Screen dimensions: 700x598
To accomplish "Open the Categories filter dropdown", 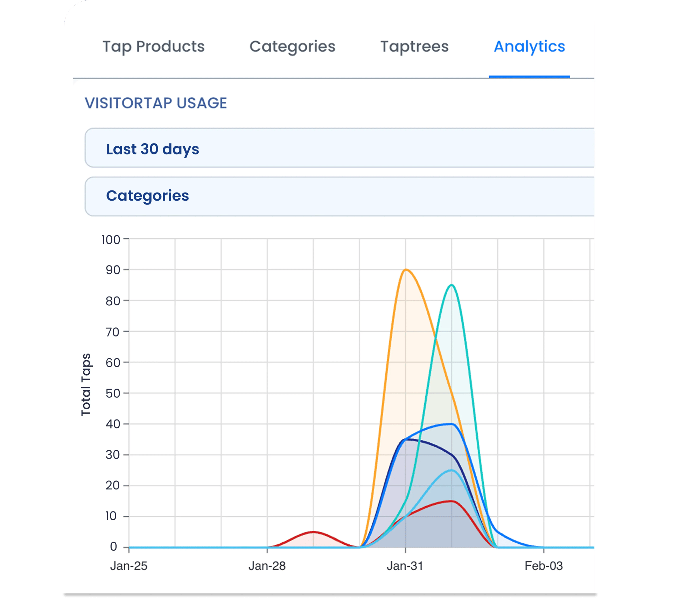I will pyautogui.click(x=339, y=196).
